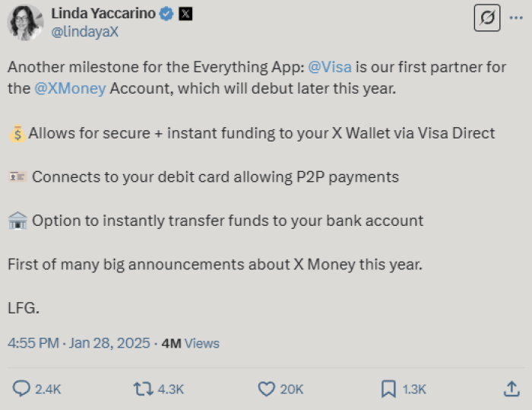Click the reply comment icon
This screenshot has height=410, width=532.
pyautogui.click(x=21, y=389)
